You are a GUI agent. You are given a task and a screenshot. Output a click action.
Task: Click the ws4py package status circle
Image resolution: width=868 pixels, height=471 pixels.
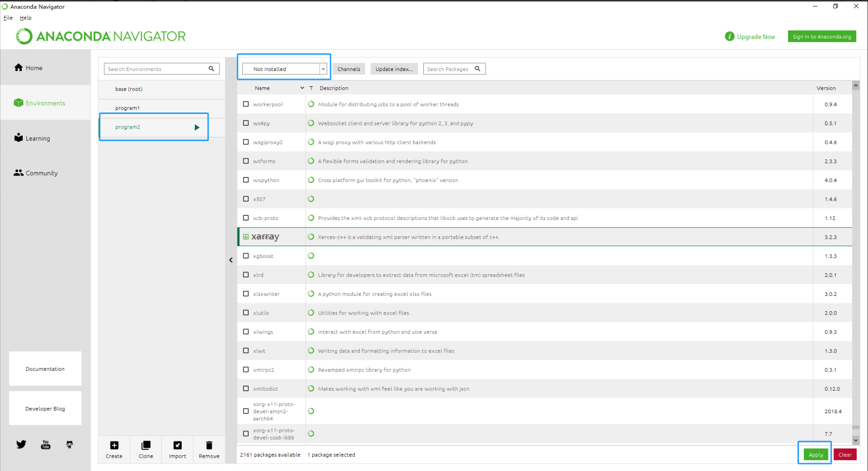[311, 123]
